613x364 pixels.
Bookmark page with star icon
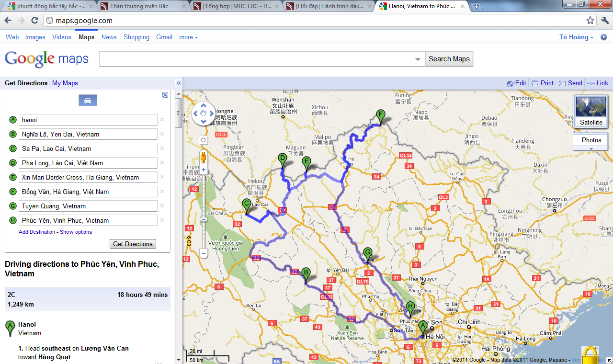tap(590, 21)
